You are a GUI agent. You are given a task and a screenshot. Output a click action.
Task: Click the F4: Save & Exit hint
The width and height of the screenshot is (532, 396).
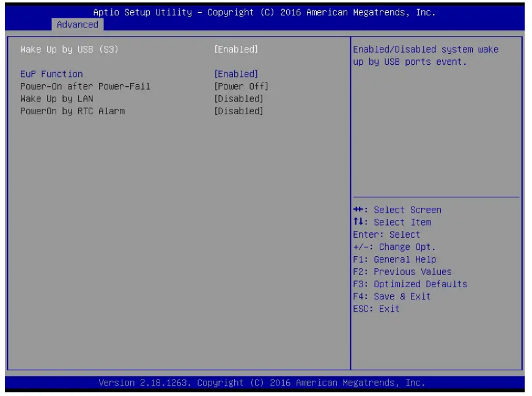pyautogui.click(x=392, y=296)
